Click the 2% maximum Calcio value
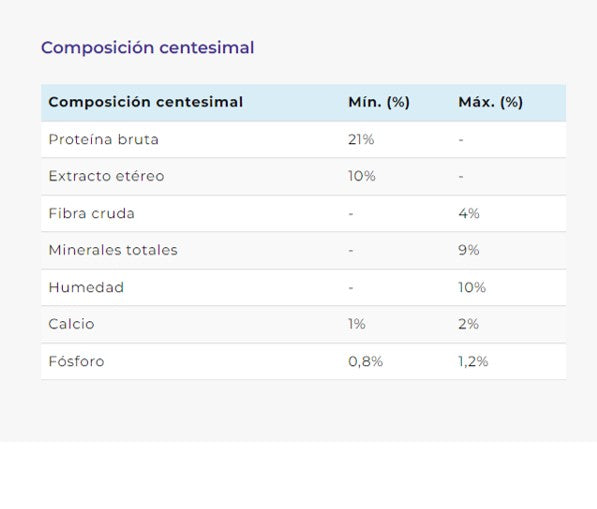597x509 pixels. pyautogui.click(x=469, y=324)
